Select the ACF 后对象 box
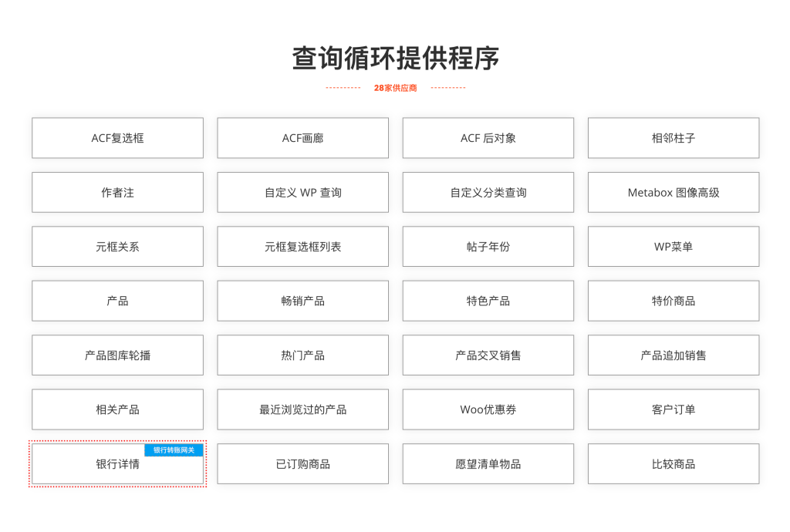The image size is (790, 532). click(x=488, y=138)
